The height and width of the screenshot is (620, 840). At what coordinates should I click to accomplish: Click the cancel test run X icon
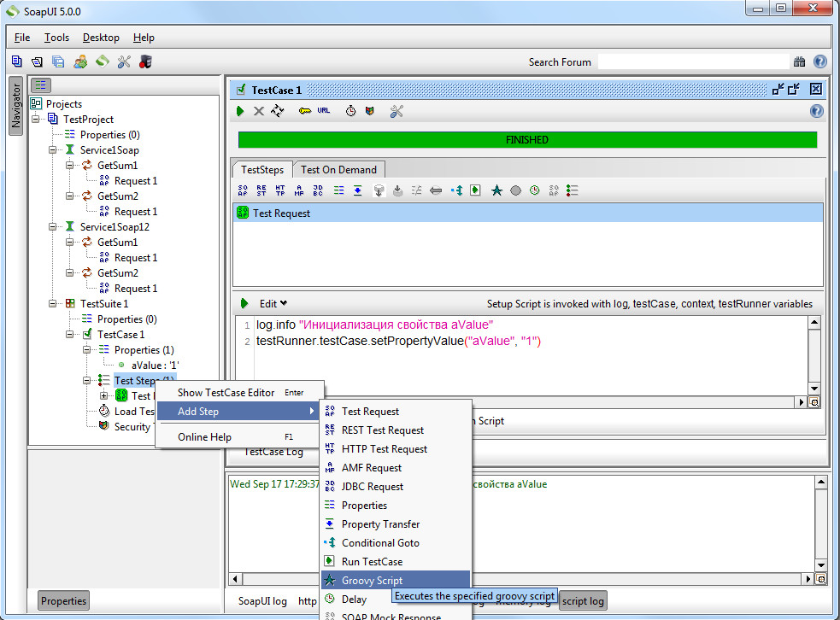(x=259, y=111)
